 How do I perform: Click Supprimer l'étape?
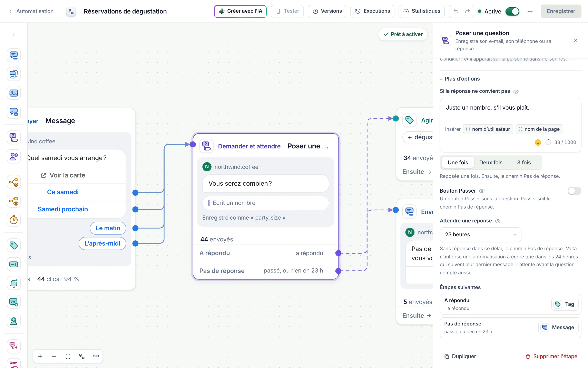[551, 357]
